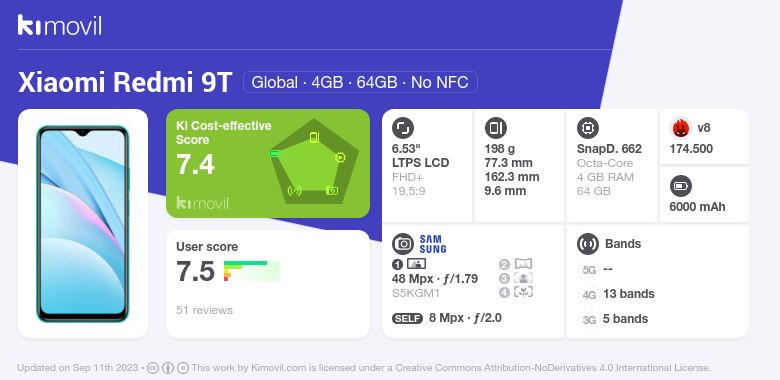Click the main camera icon

point(402,244)
